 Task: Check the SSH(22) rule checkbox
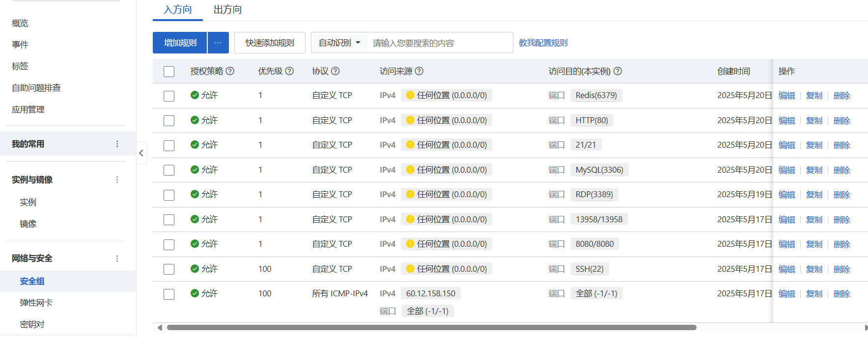[x=169, y=269]
